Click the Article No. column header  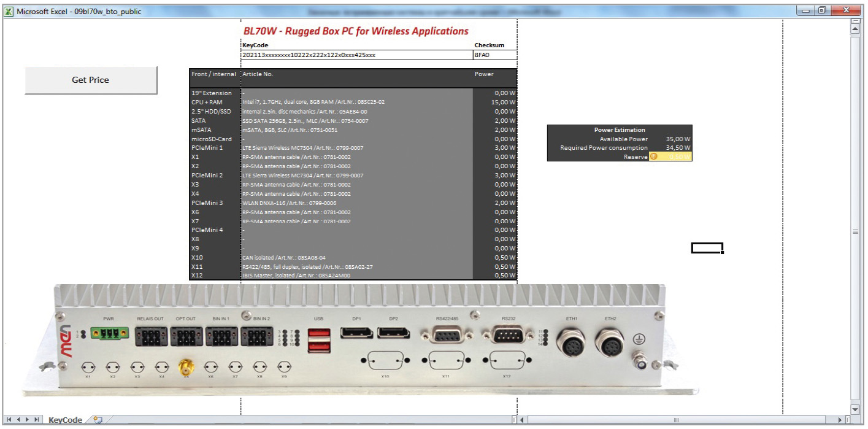258,74
